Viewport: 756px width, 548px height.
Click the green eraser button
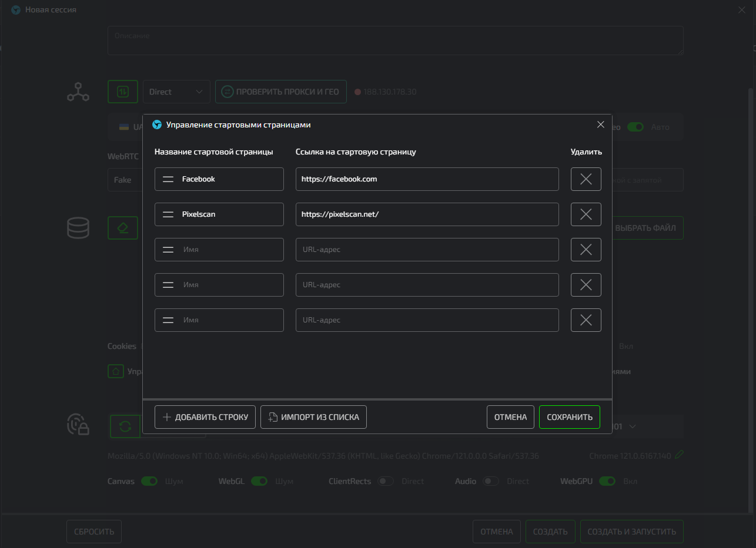pos(123,228)
